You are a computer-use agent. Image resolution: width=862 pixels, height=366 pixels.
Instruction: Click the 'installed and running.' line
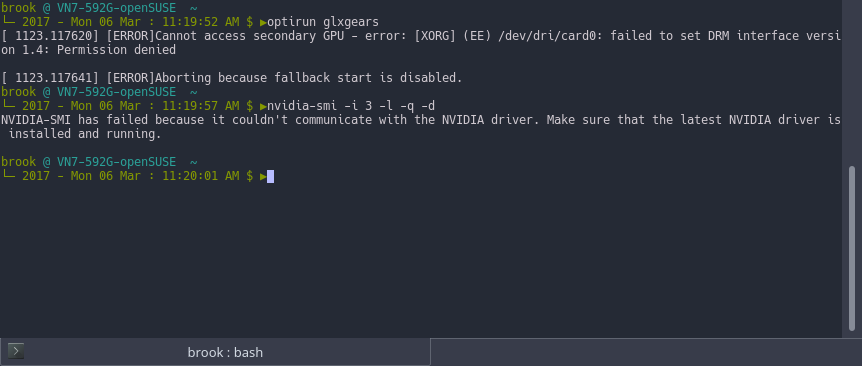[x=85, y=134]
